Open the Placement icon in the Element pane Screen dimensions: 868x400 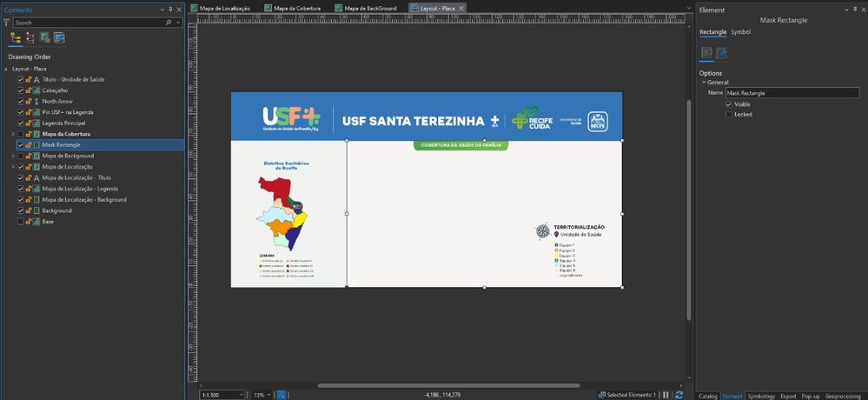coord(721,53)
